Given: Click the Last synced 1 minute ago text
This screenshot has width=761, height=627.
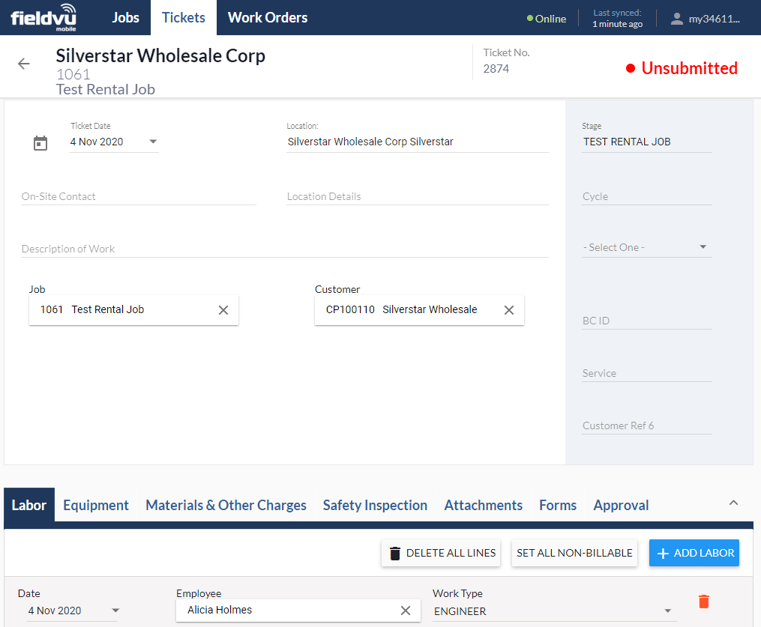Looking at the screenshot, I should pos(617,18).
